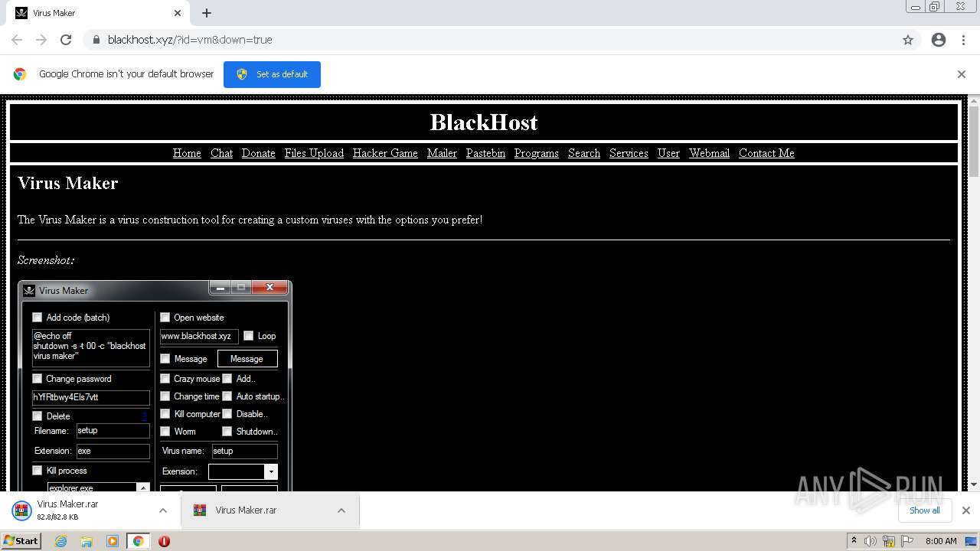Open the Search link
Viewport: 980px width, 551px height.
(x=584, y=153)
